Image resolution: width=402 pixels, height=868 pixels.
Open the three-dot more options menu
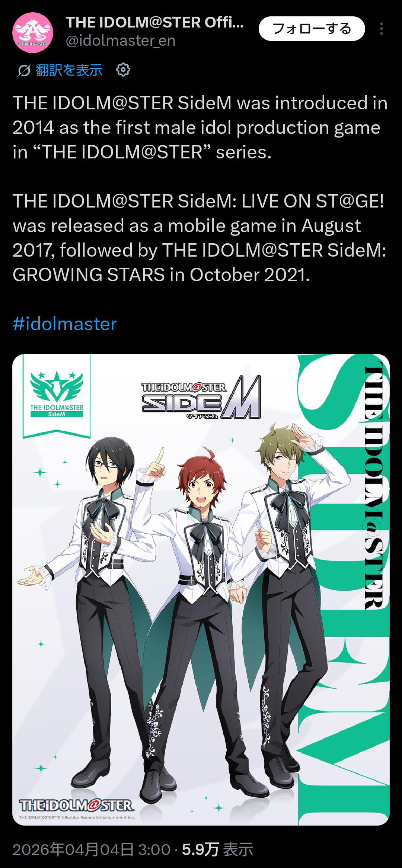coord(382,29)
